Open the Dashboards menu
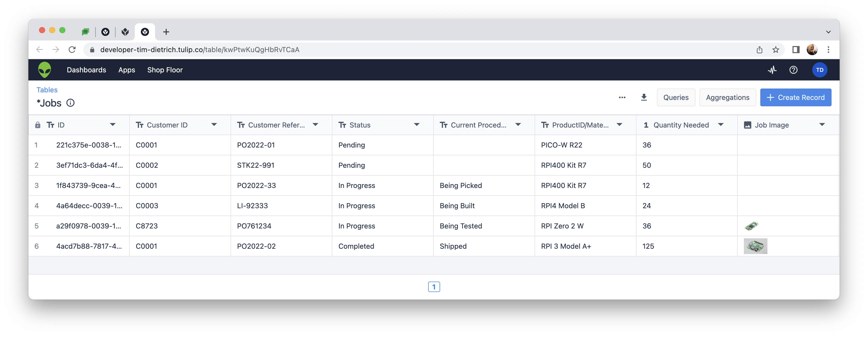The width and height of the screenshot is (868, 337). coord(86,70)
